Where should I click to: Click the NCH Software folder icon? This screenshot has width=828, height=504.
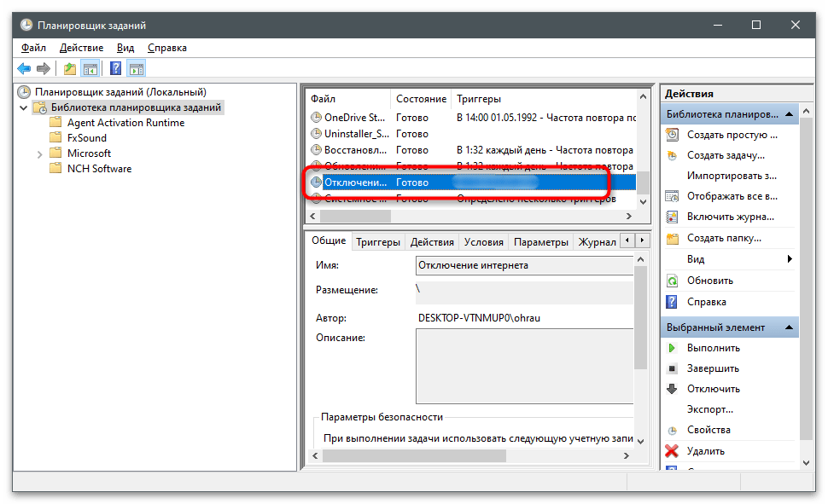(55, 168)
